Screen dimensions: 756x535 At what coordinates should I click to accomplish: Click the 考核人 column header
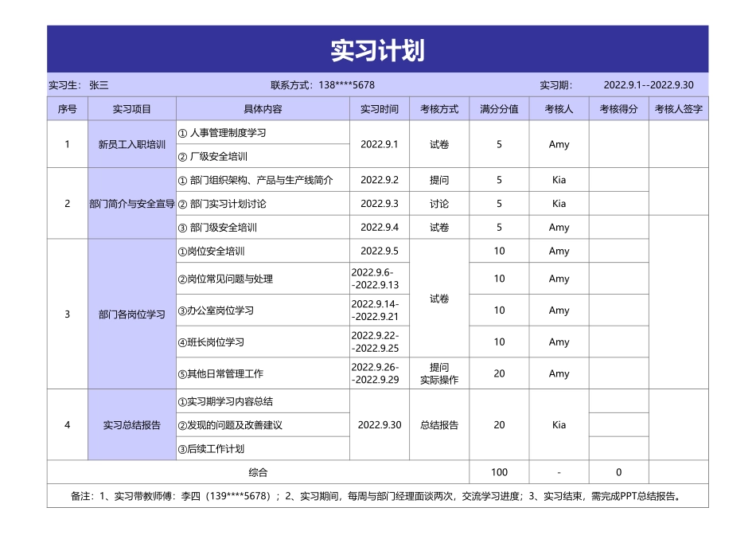click(559, 109)
